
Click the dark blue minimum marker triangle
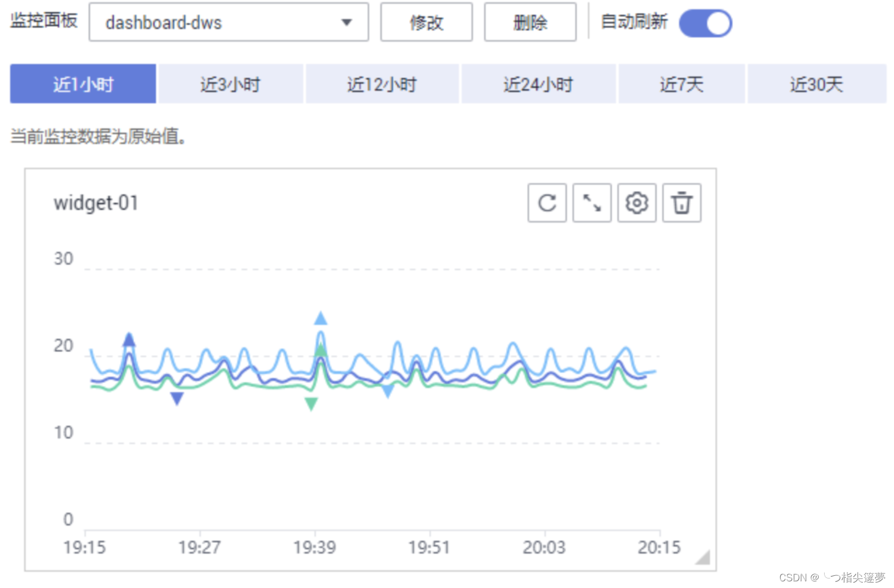click(x=177, y=398)
